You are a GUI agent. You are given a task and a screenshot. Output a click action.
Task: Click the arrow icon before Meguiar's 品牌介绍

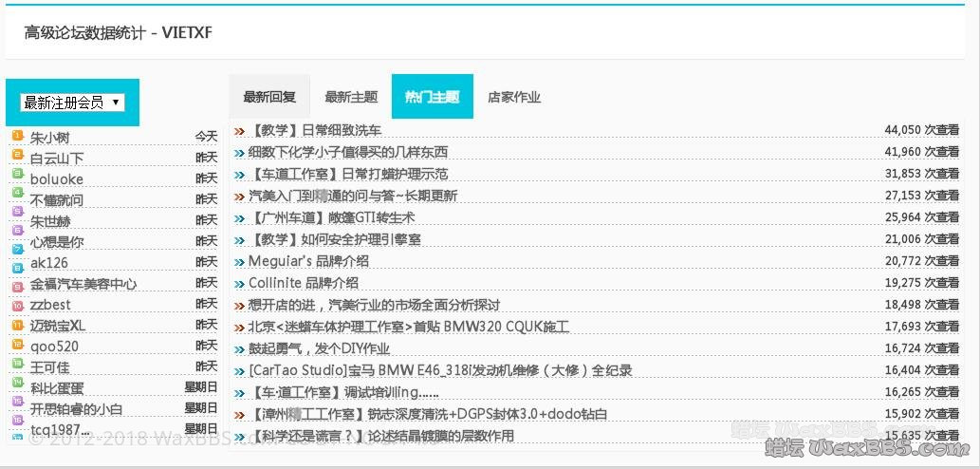(239, 261)
